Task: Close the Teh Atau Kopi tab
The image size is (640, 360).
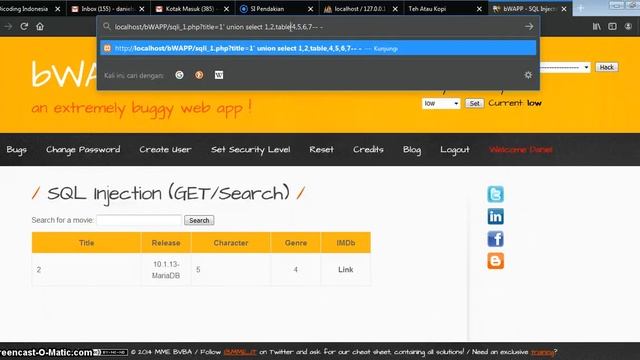Action: (x=479, y=9)
